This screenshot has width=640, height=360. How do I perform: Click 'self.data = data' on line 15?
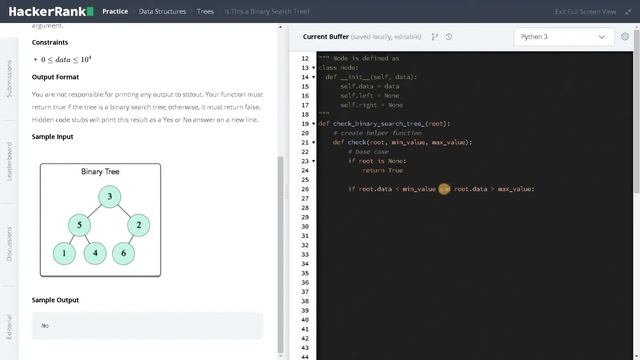pyautogui.click(x=370, y=87)
